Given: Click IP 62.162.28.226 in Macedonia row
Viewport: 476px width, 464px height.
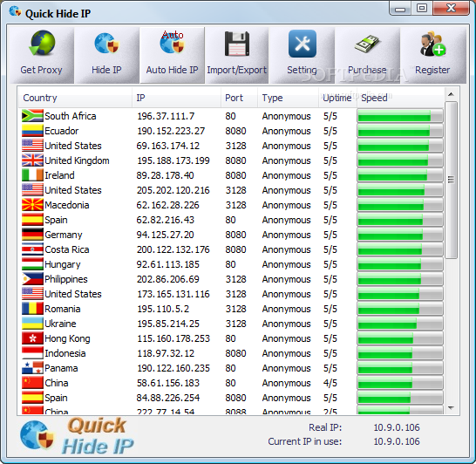Looking at the screenshot, I should (x=167, y=205).
